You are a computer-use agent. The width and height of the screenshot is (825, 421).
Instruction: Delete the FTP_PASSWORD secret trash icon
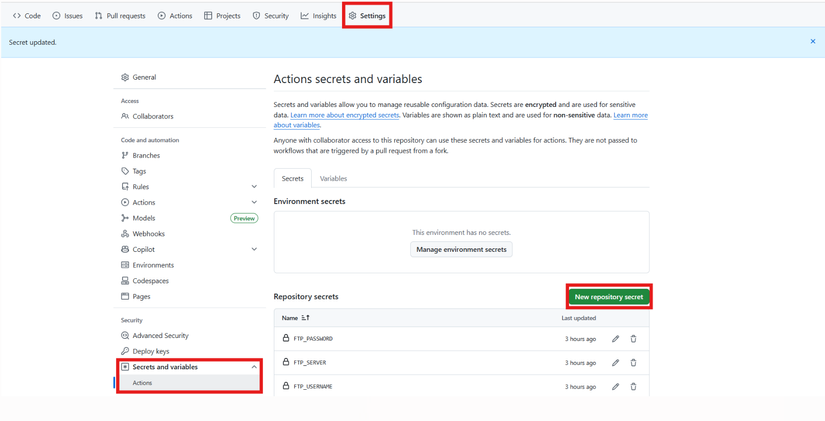(x=633, y=339)
